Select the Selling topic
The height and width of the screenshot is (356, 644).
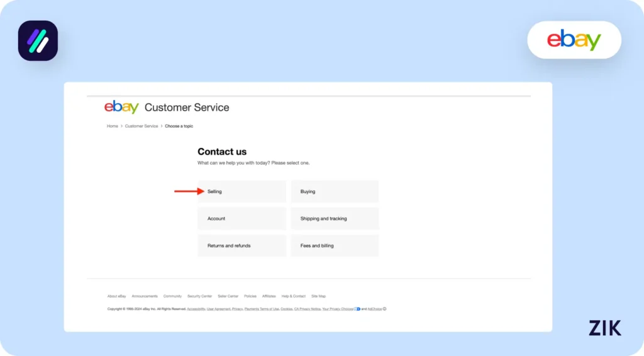coord(242,191)
